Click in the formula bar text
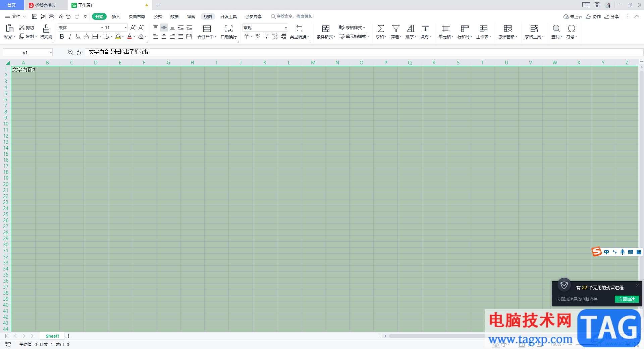644x349 pixels. pos(119,52)
